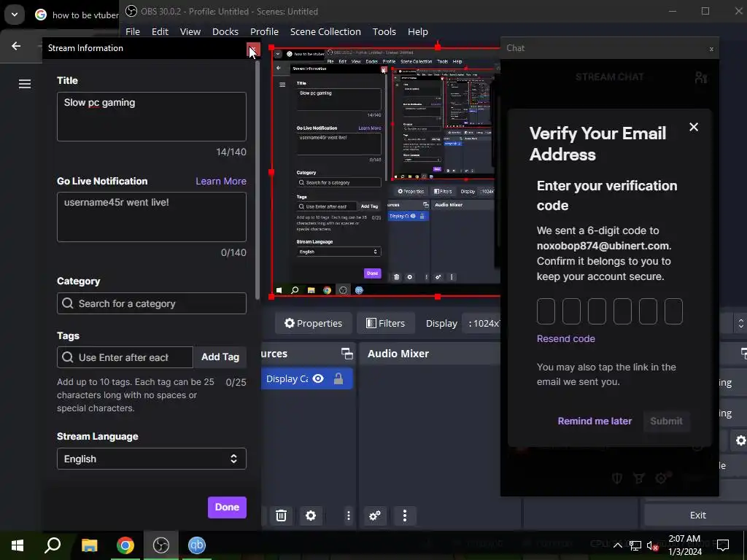The image size is (747, 560).
Task: Click the Submit verification button
Action: pos(666,421)
